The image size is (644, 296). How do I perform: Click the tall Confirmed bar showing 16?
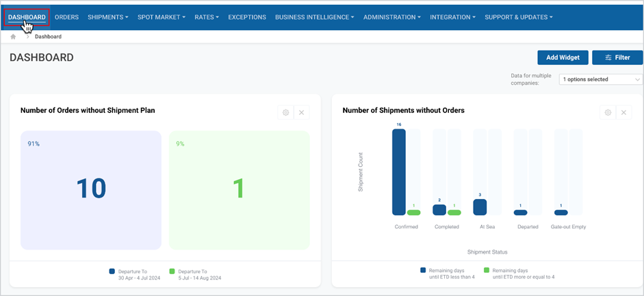(x=399, y=172)
